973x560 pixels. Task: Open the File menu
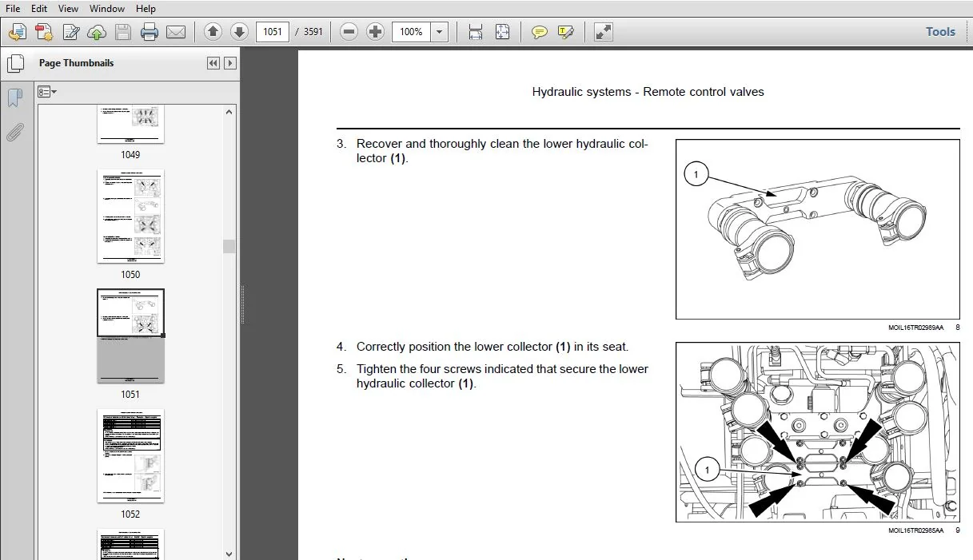tap(13, 9)
